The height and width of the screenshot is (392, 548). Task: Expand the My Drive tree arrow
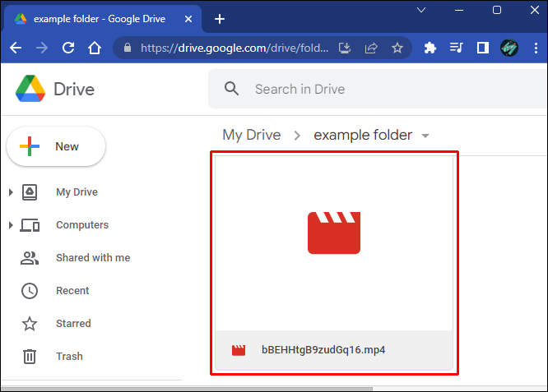point(11,192)
